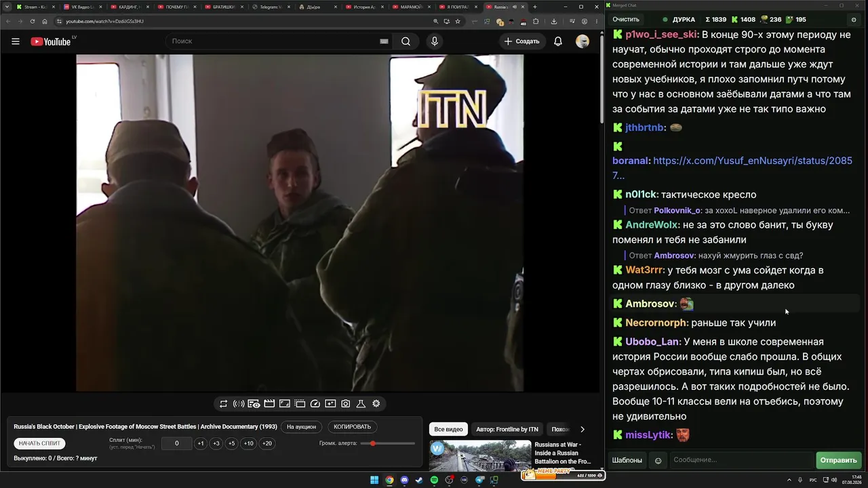Open the on-screen keyboard in search box

click(384, 41)
